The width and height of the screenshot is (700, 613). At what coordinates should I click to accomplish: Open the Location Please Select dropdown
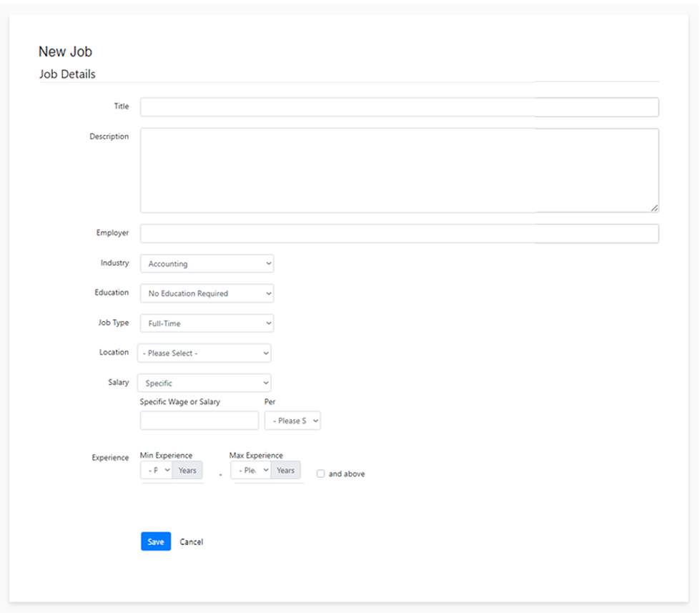tap(204, 353)
